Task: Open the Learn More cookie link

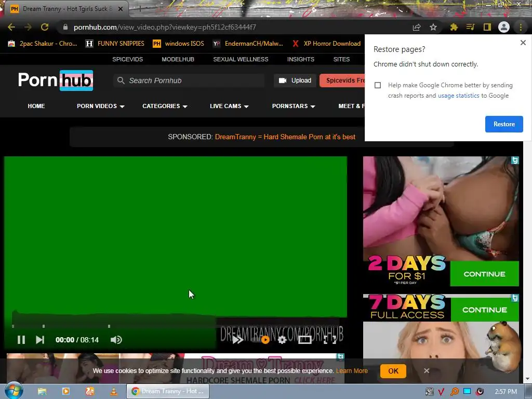Action: click(x=352, y=371)
